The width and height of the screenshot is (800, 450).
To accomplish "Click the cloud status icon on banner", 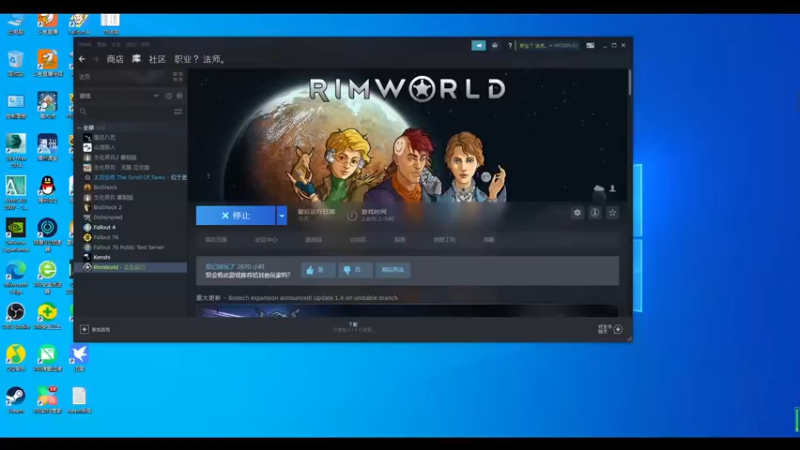I will click(x=599, y=189).
